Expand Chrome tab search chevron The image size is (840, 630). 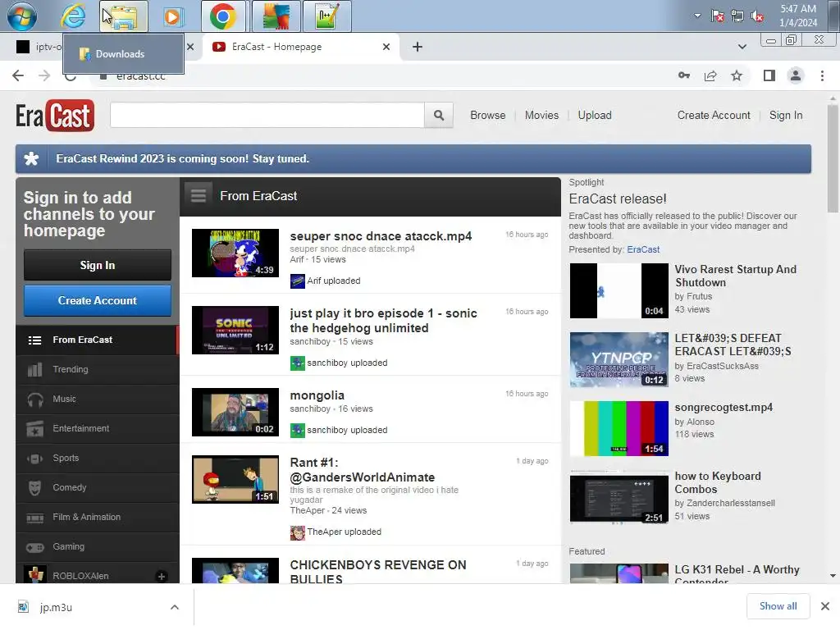coord(742,47)
